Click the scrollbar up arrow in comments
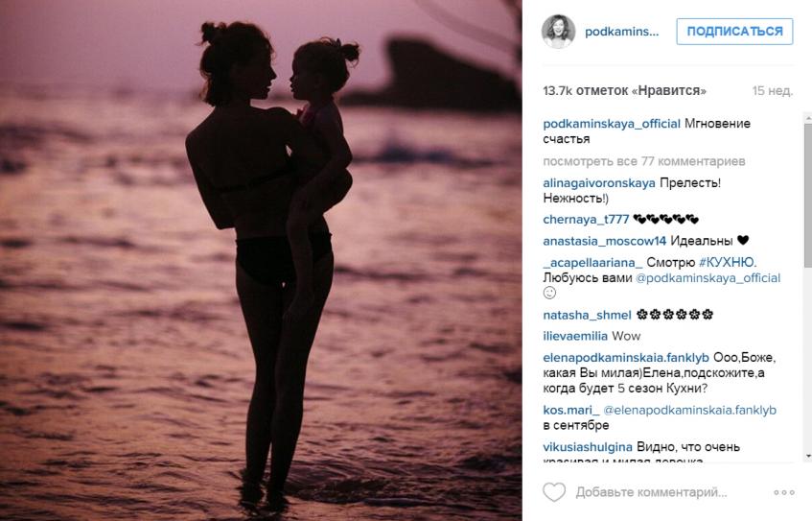 tap(807, 118)
